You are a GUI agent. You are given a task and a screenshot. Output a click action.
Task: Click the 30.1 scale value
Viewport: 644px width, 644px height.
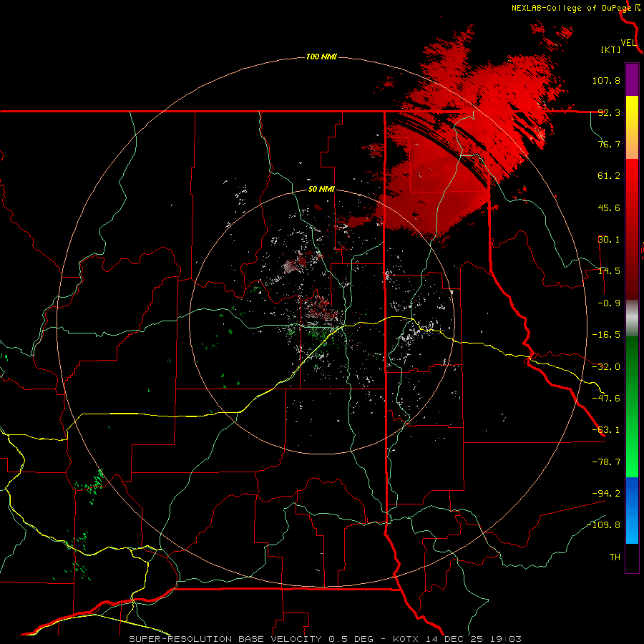pos(609,240)
